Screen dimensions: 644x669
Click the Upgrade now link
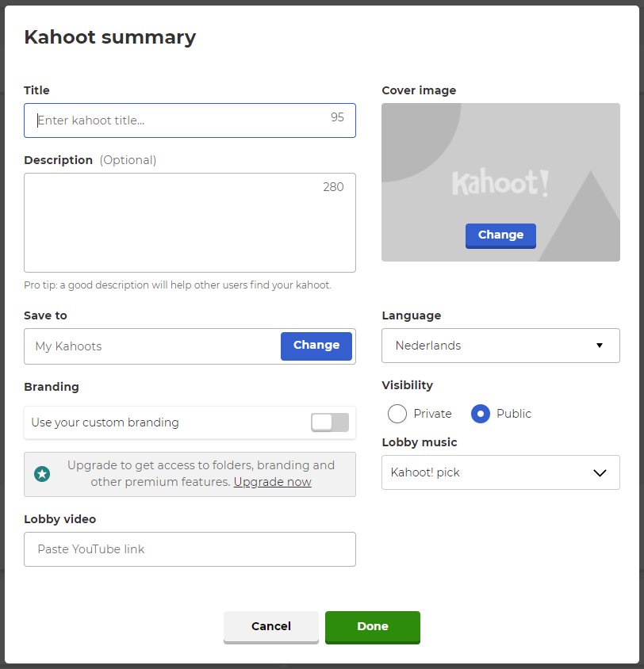click(273, 482)
